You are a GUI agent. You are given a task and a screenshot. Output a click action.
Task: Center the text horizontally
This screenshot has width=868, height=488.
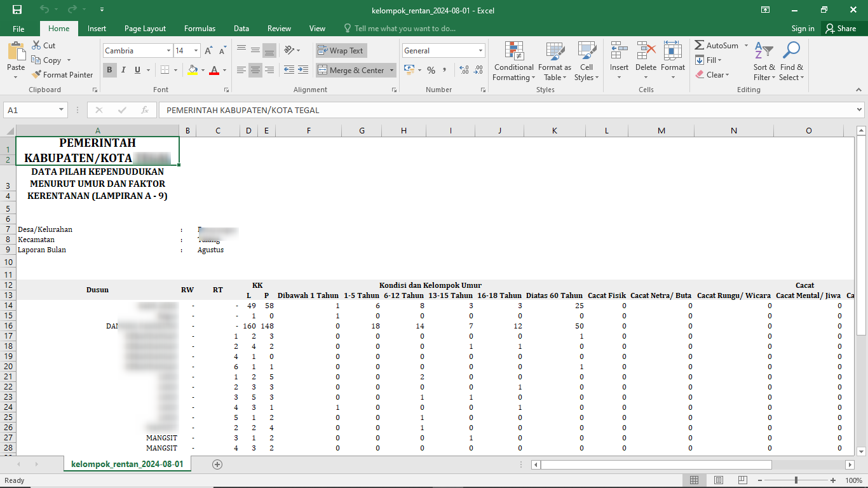point(255,70)
